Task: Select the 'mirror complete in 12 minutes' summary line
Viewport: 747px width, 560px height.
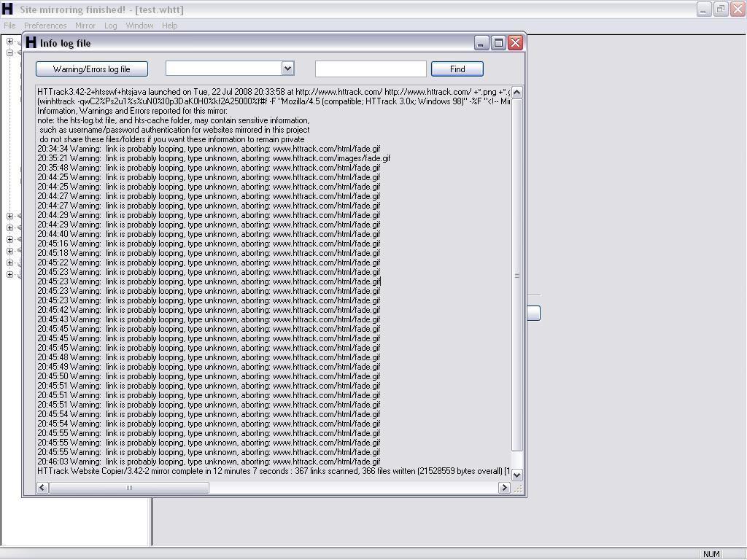Action: [274, 472]
